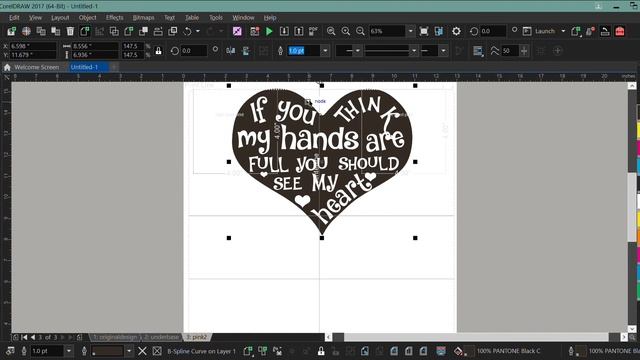The height and width of the screenshot is (360, 640).
Task: Click the Wrap text icon in property bar
Action: coord(478,51)
